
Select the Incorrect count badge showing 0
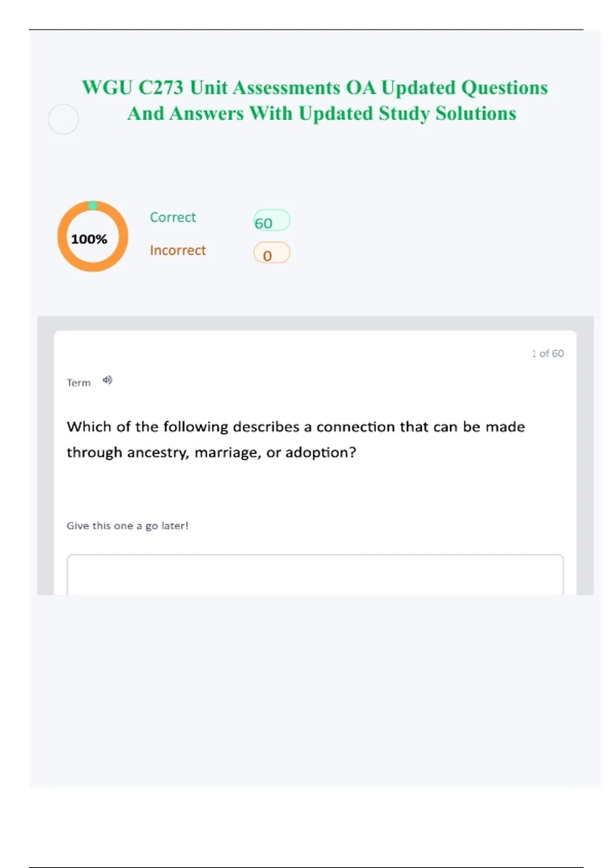[x=271, y=254]
